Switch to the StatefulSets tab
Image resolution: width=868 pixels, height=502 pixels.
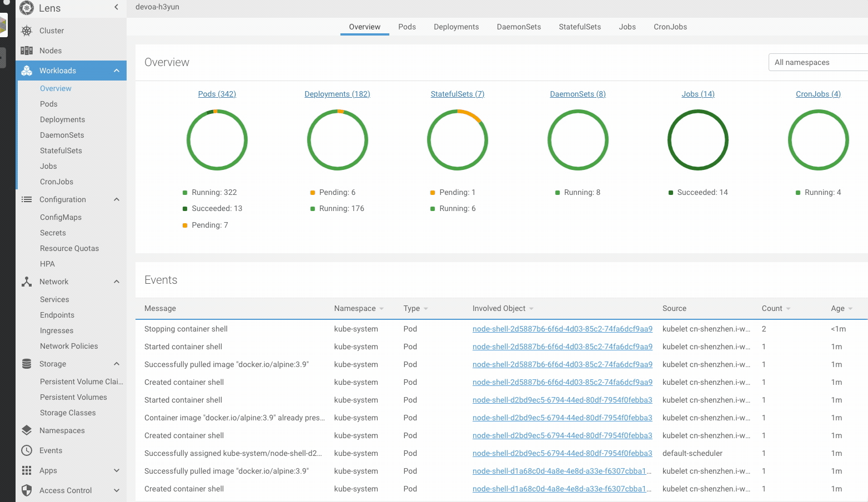pos(580,27)
